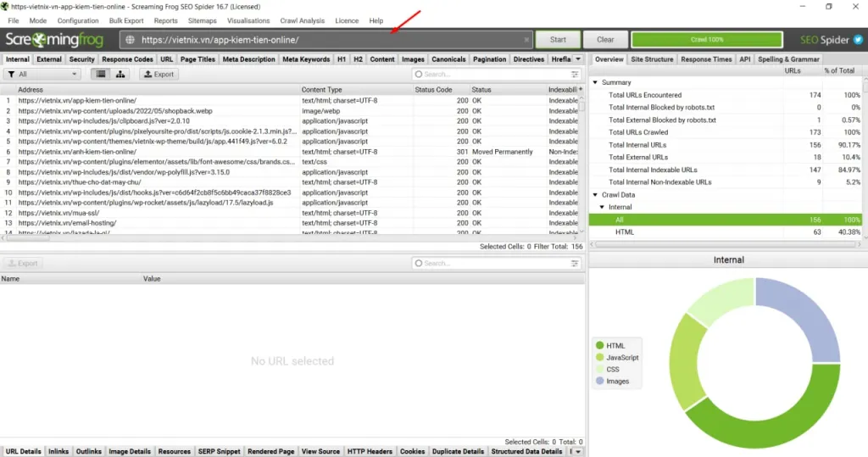Select the HTML row under Internal
868x457 pixels.
(726, 232)
